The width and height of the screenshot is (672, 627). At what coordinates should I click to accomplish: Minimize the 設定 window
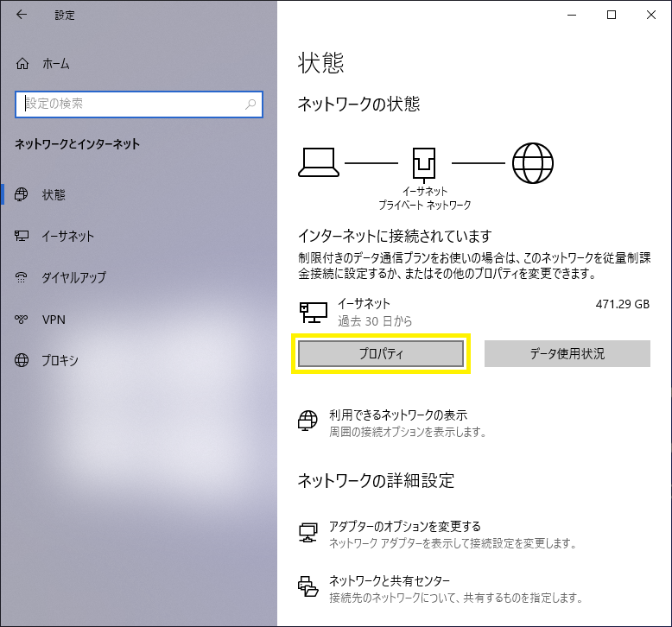572,15
